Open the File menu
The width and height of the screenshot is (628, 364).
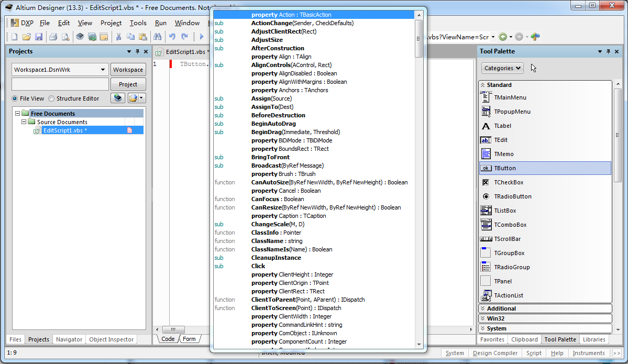(x=45, y=23)
